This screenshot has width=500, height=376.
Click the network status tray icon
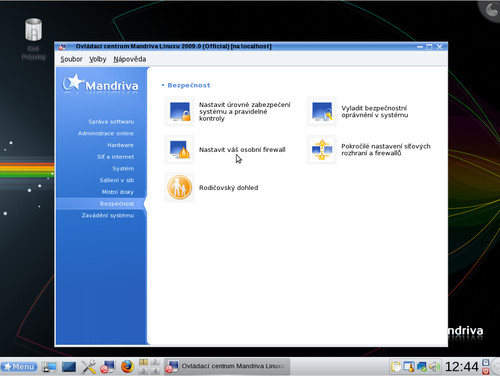422,367
